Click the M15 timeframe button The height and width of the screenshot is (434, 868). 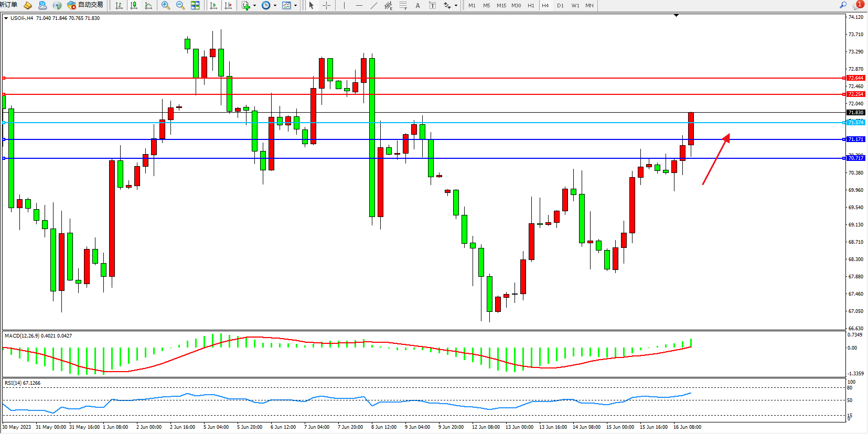(x=501, y=5)
